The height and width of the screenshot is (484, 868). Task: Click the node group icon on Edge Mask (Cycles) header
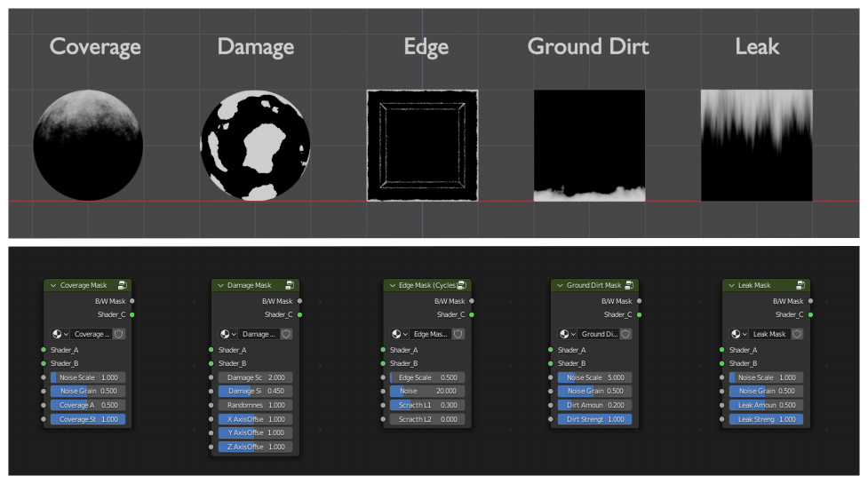(x=462, y=285)
